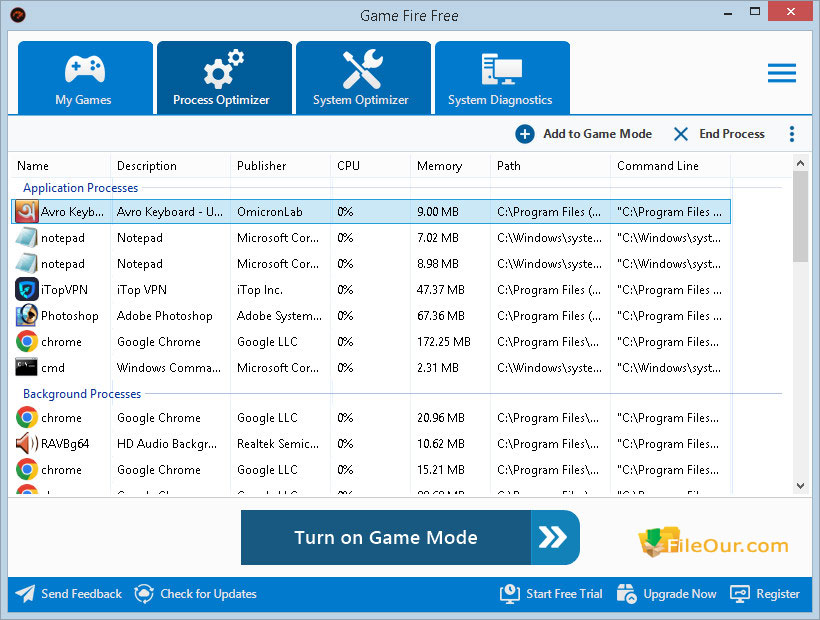Click the '10.62 MB' memory value
Image resolution: width=820 pixels, height=620 pixels.
point(441,444)
